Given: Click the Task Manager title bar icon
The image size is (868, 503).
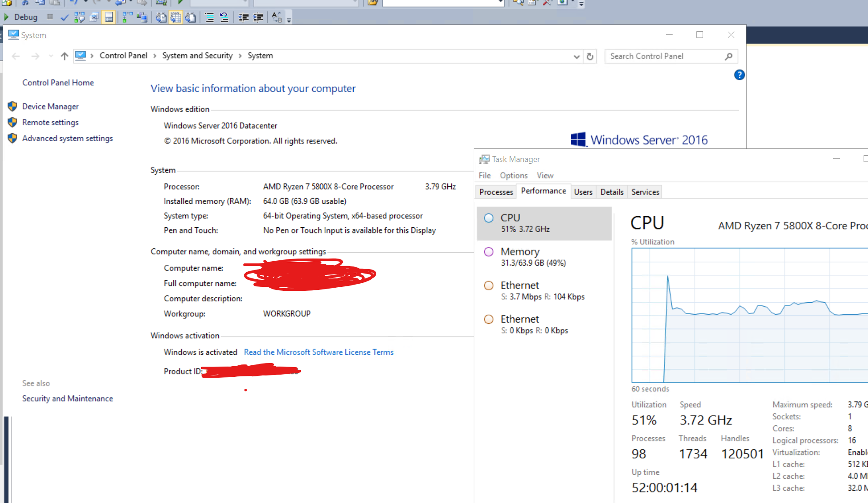Looking at the screenshot, I should [x=485, y=159].
